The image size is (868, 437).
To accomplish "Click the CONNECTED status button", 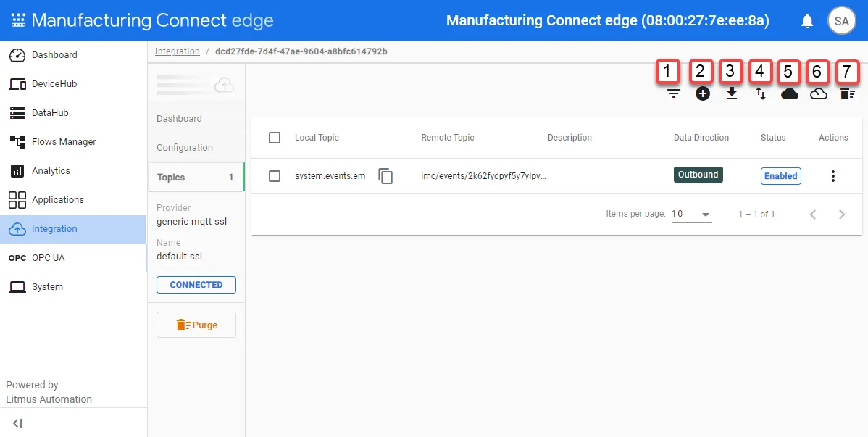I will pyautogui.click(x=196, y=285).
